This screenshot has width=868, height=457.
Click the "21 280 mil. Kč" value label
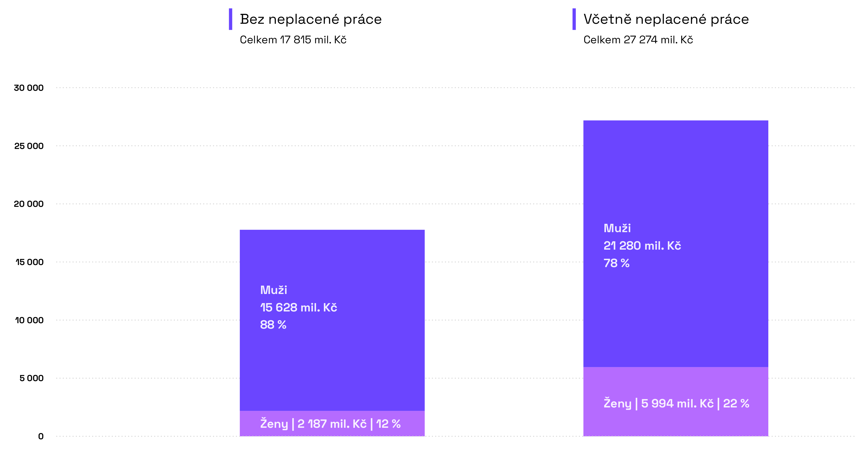point(642,246)
